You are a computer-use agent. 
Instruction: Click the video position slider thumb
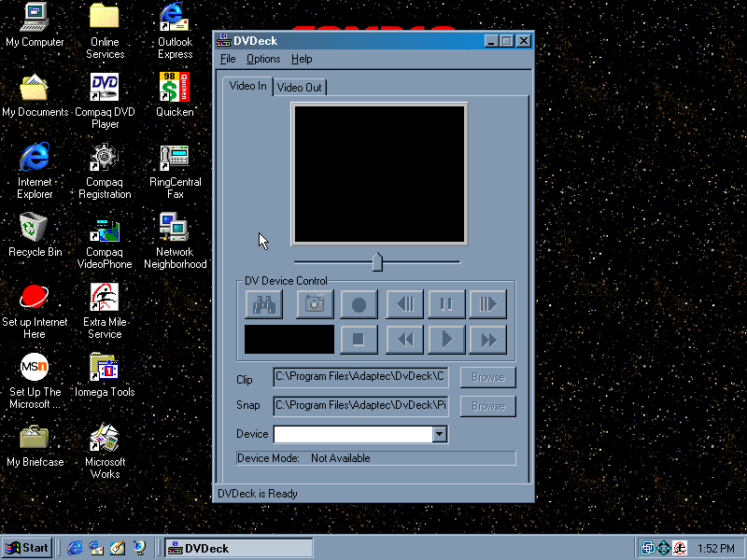(x=377, y=262)
